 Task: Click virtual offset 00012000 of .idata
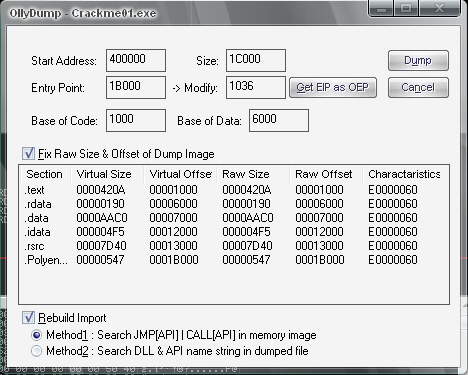pos(173,232)
